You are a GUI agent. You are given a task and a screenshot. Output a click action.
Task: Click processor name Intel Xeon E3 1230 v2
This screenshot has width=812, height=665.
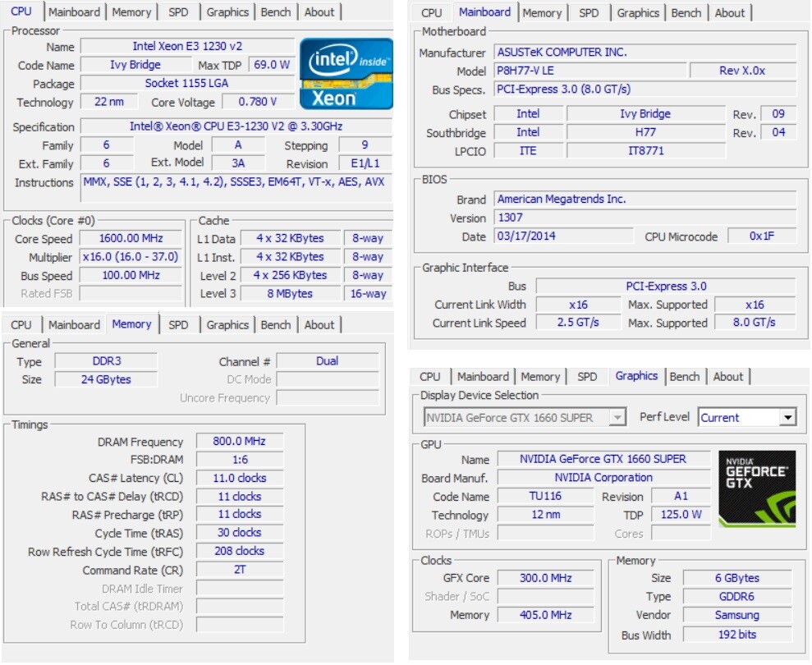pos(187,46)
